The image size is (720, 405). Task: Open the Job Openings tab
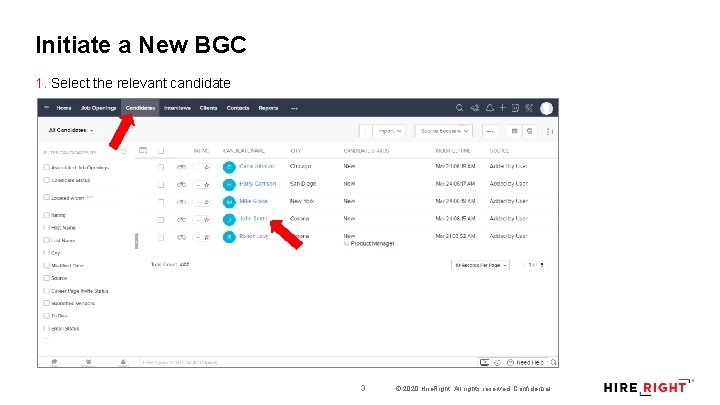pos(98,108)
